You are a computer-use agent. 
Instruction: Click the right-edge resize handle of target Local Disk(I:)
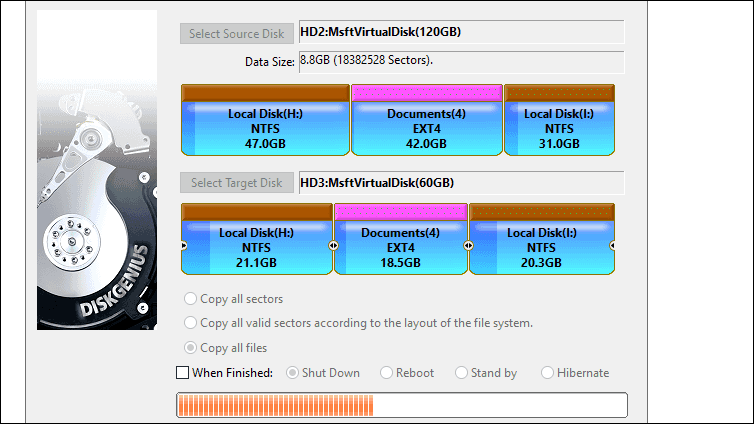pos(612,246)
